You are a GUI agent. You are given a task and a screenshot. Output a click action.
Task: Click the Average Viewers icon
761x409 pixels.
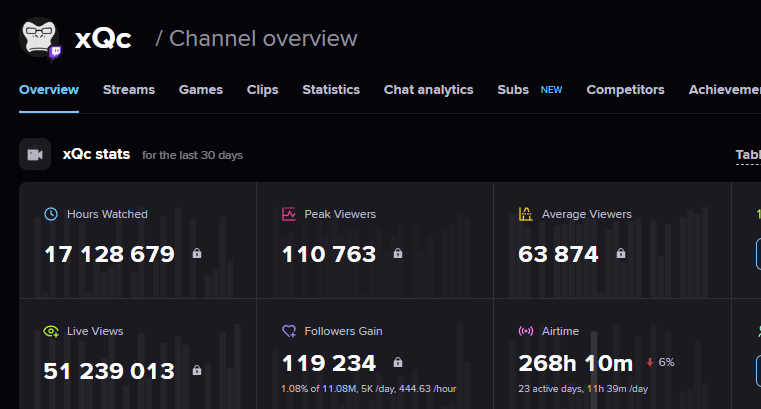[526, 214]
